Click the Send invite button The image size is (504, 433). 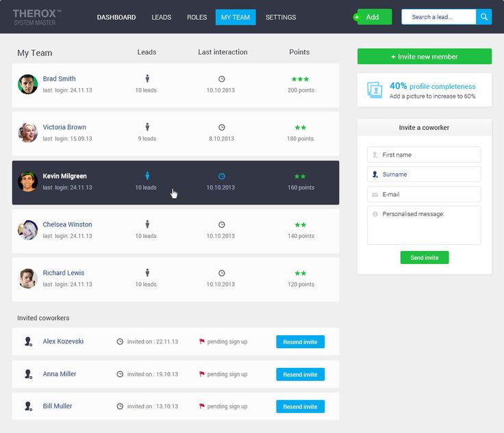tap(425, 257)
